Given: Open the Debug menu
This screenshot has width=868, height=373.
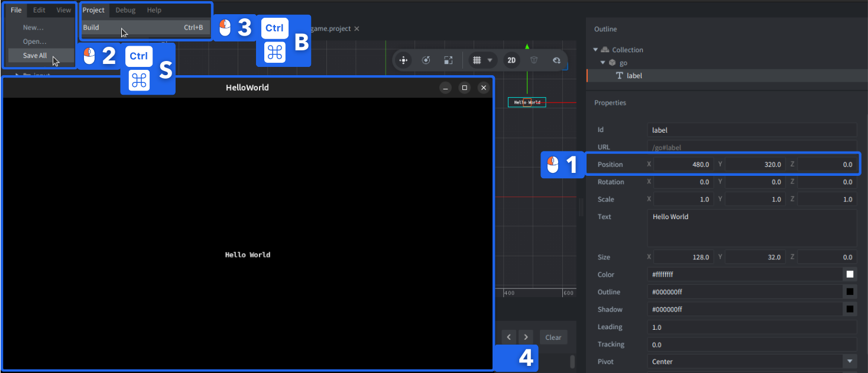Looking at the screenshot, I should pos(125,10).
